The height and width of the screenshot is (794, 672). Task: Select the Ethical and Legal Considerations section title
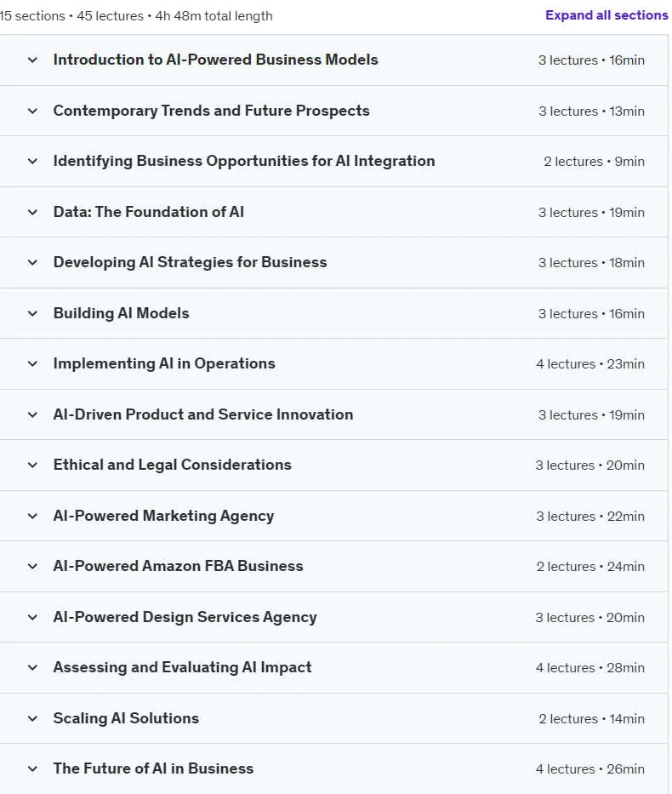click(x=172, y=465)
